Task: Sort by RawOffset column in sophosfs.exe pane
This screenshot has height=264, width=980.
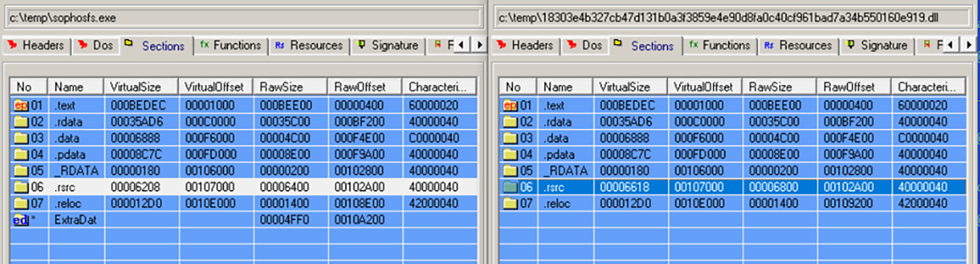Action: (x=365, y=87)
